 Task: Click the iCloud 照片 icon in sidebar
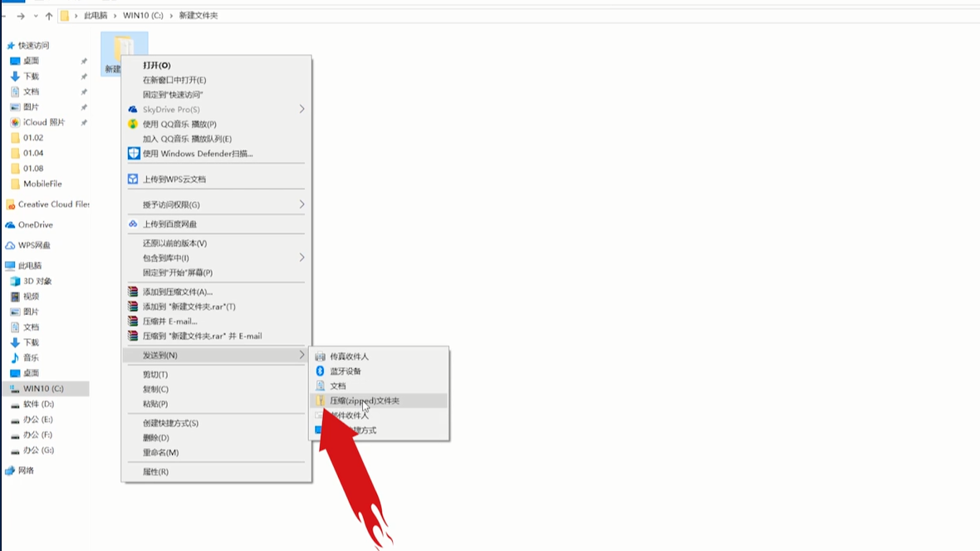pos(15,123)
